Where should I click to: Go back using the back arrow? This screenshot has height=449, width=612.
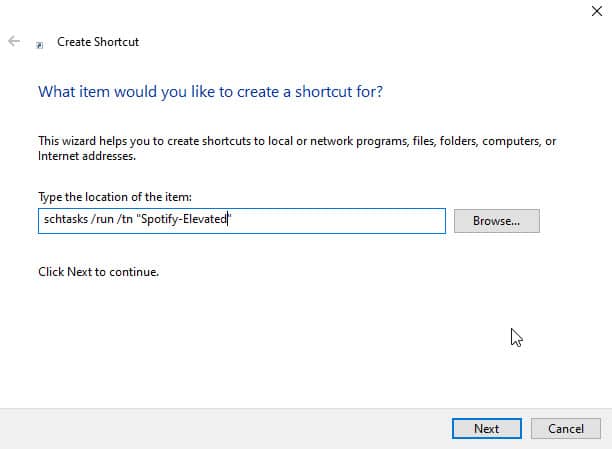[x=14, y=41]
